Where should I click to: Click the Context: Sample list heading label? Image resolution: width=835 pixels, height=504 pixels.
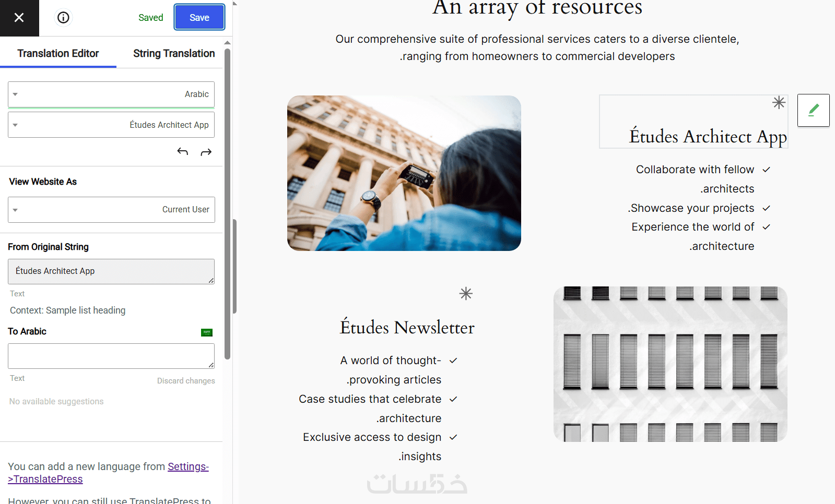point(68,310)
